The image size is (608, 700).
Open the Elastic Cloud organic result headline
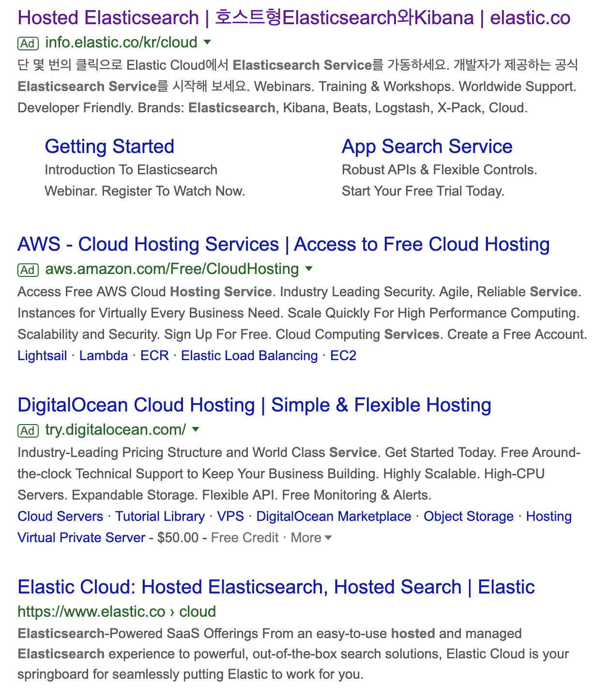click(x=276, y=587)
